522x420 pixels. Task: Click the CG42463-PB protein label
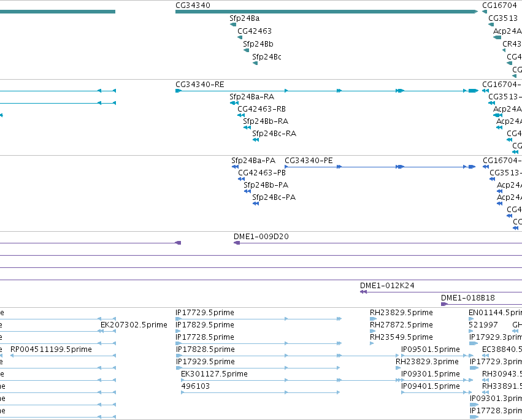[x=262, y=173]
